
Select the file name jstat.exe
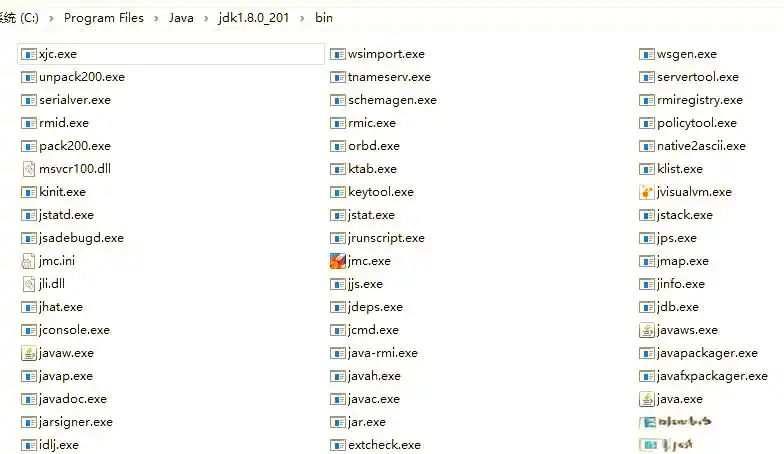(x=372, y=215)
